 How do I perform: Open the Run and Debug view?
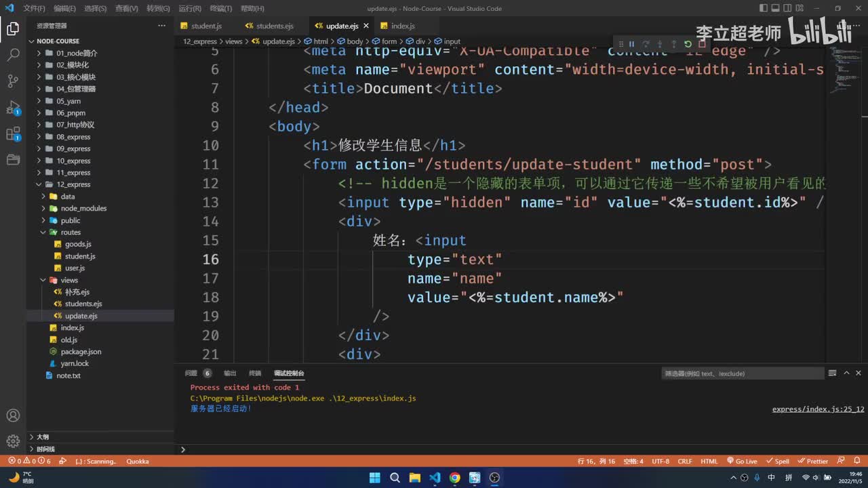pos(13,108)
